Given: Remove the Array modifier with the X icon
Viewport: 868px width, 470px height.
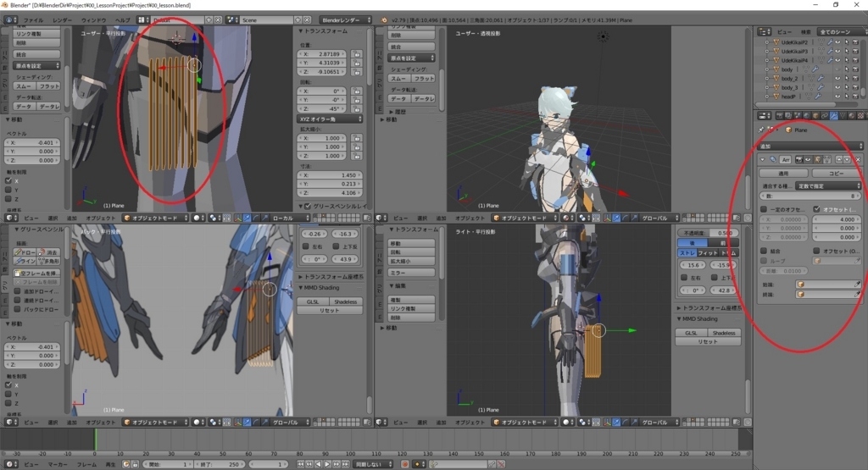Looking at the screenshot, I should (858, 159).
